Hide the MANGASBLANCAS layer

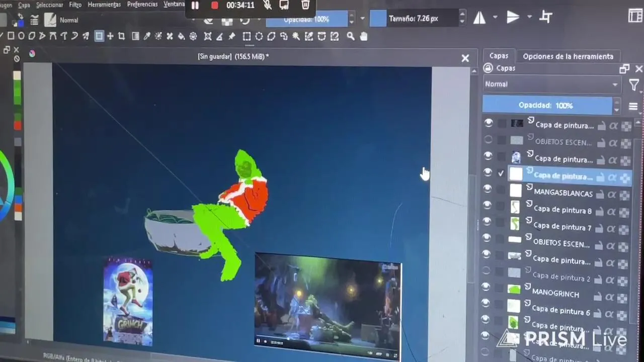point(487,188)
